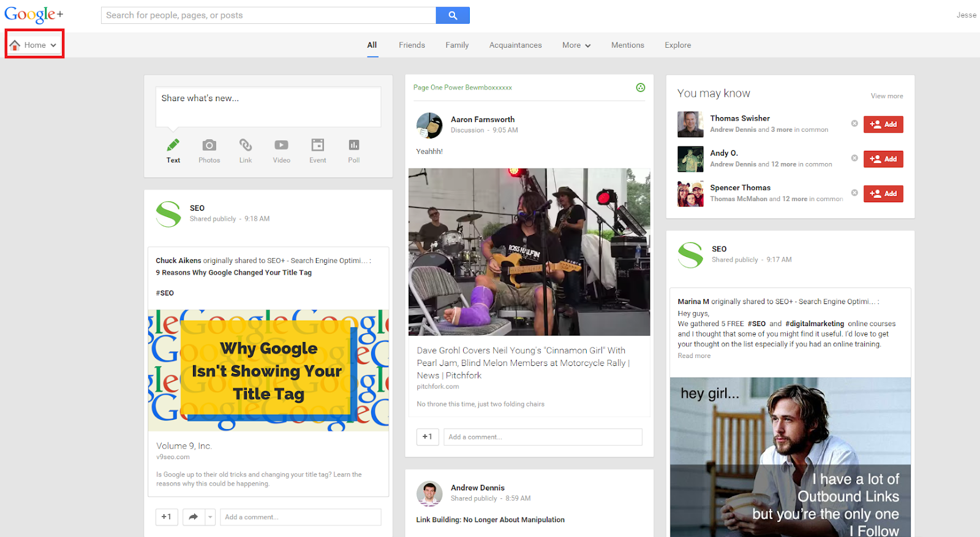Open Page One Power Bewmboxxxxxx community link

(x=462, y=88)
